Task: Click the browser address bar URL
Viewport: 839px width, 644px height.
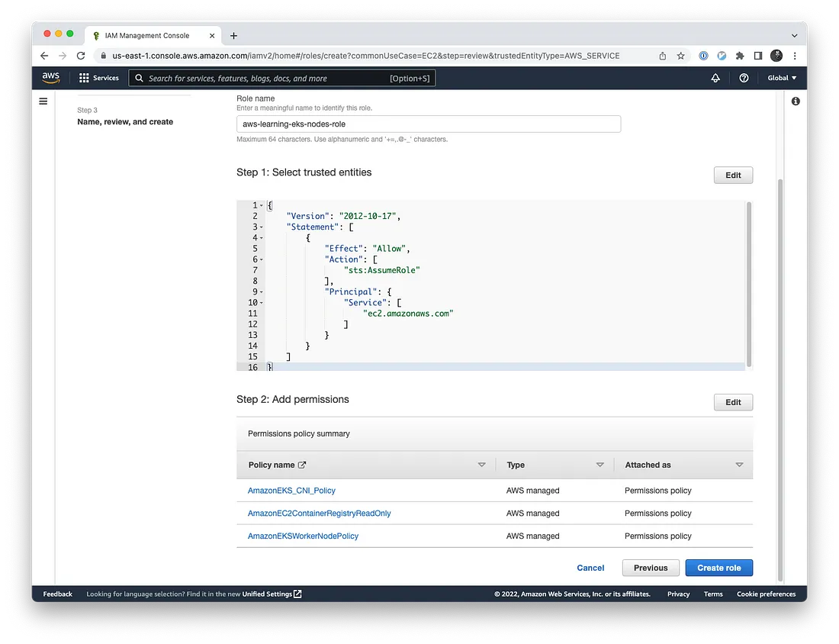Action: coord(365,56)
